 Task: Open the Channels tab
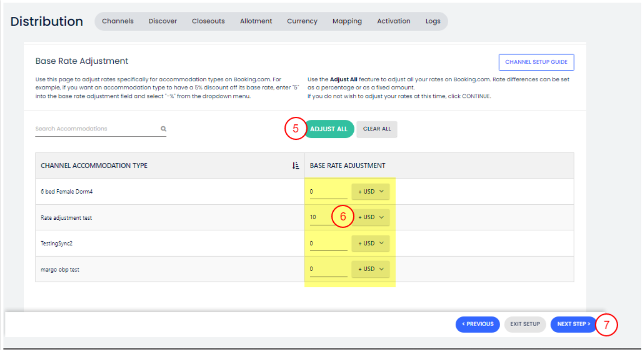[118, 21]
